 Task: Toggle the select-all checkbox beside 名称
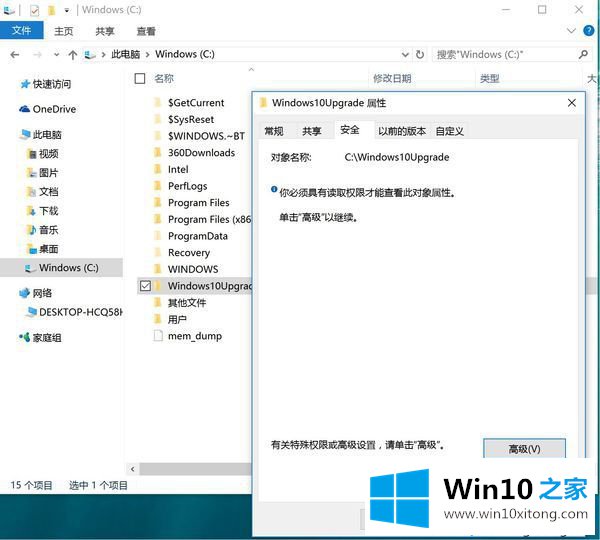pos(140,78)
